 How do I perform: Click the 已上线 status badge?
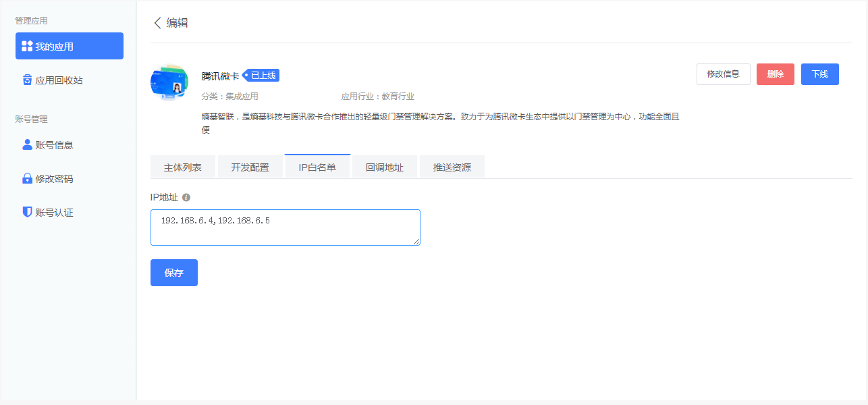pyautogui.click(x=263, y=76)
